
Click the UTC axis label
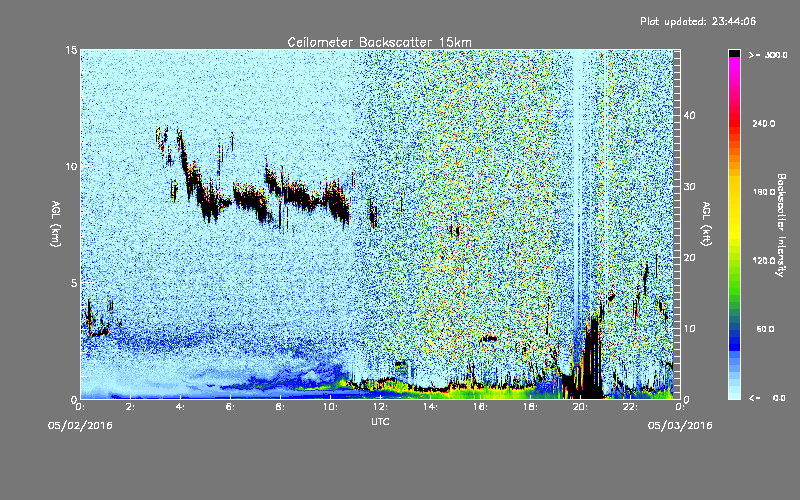tap(380, 421)
